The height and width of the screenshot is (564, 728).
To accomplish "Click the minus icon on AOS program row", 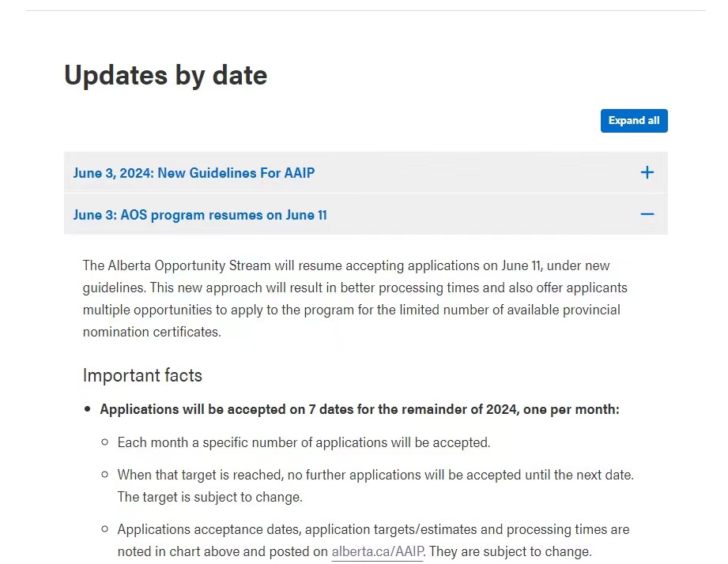I will 647,214.
